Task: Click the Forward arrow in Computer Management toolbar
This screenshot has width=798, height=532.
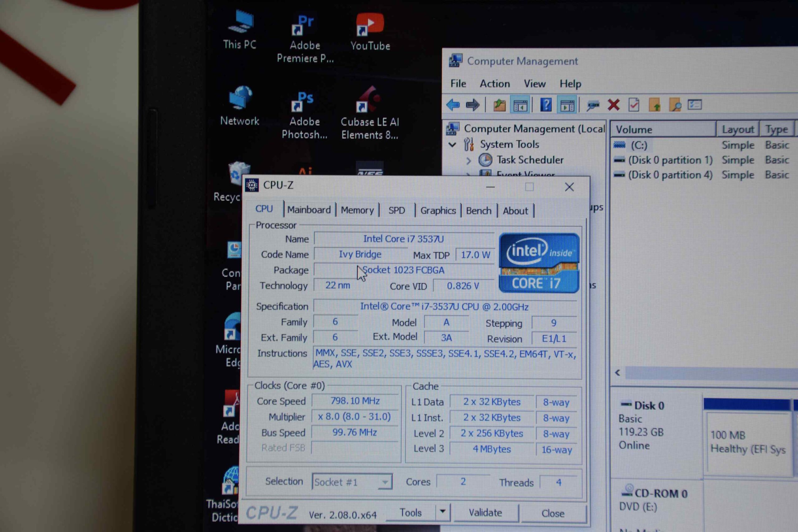Action: tap(472, 105)
